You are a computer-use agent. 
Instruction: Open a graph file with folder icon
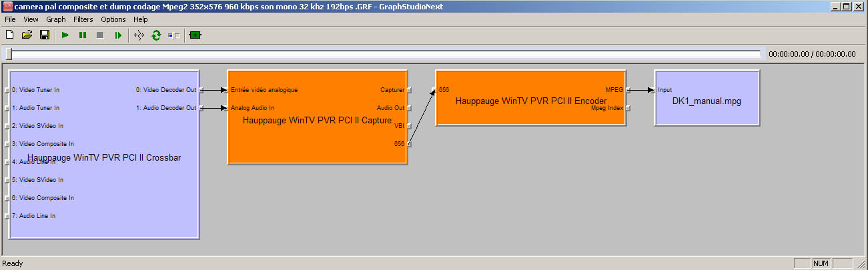tap(27, 35)
